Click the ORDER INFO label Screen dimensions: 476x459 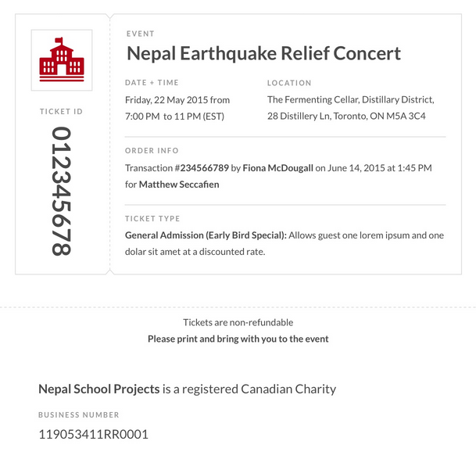coord(152,151)
